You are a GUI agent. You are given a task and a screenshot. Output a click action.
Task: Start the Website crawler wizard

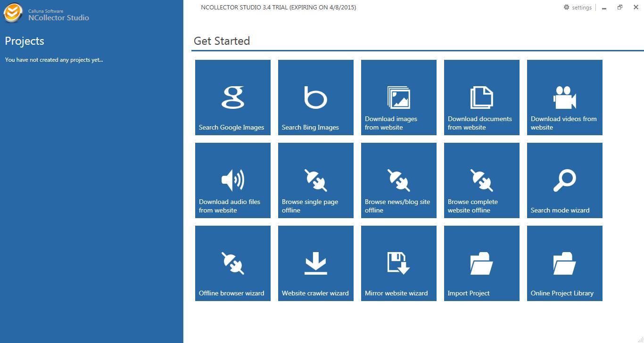pyautogui.click(x=316, y=263)
